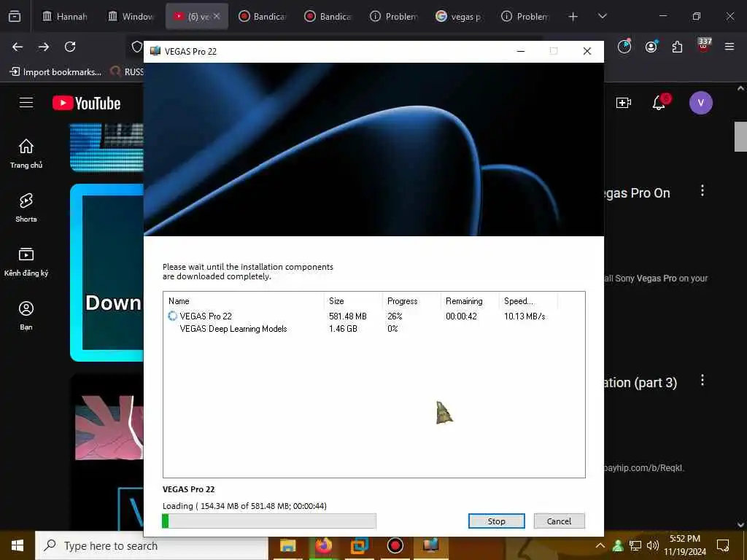Image resolution: width=747 pixels, height=560 pixels.
Task: Click the 1.46 GB size value
Action: [343, 329]
